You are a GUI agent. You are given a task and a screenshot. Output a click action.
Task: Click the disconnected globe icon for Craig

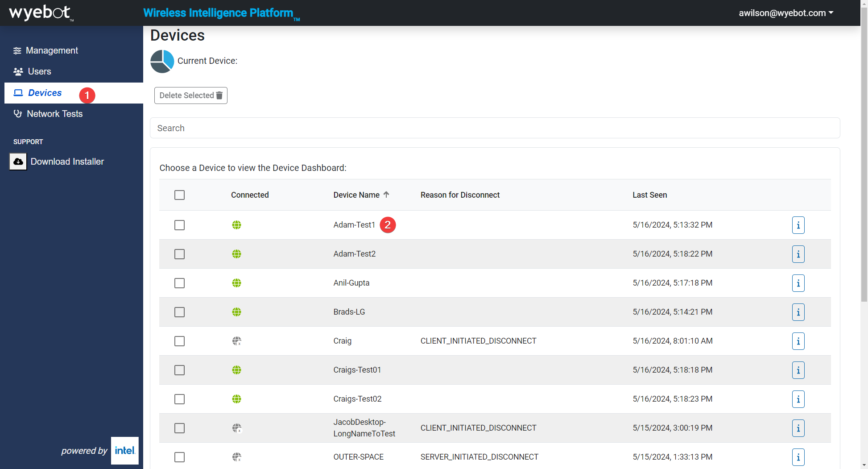pyautogui.click(x=236, y=340)
